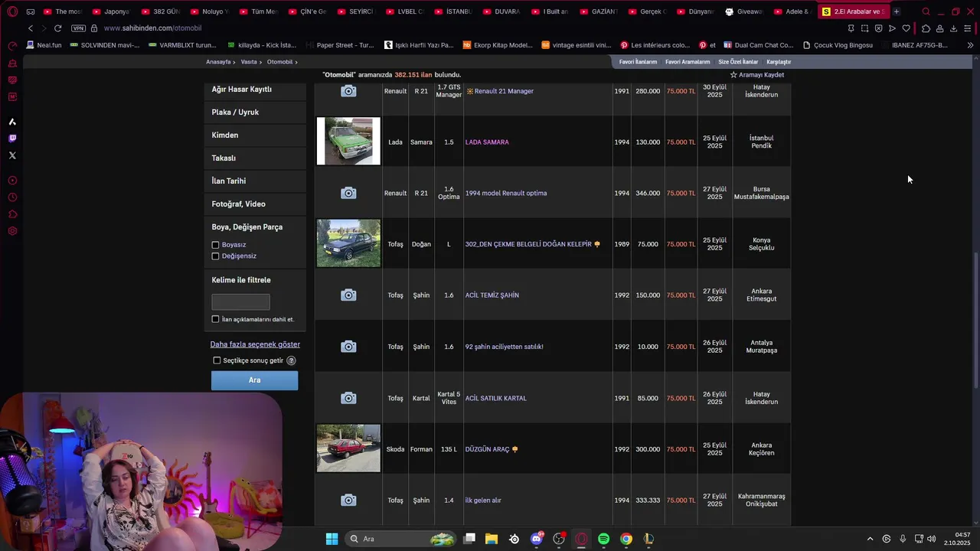The height and width of the screenshot is (551, 980).
Task: Open the Favori İlanlarım tab
Action: (x=638, y=62)
